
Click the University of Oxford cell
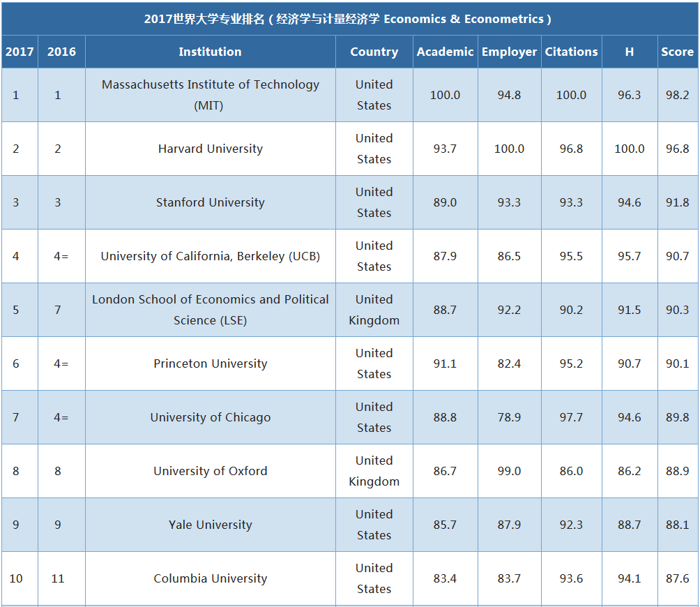[211, 471]
